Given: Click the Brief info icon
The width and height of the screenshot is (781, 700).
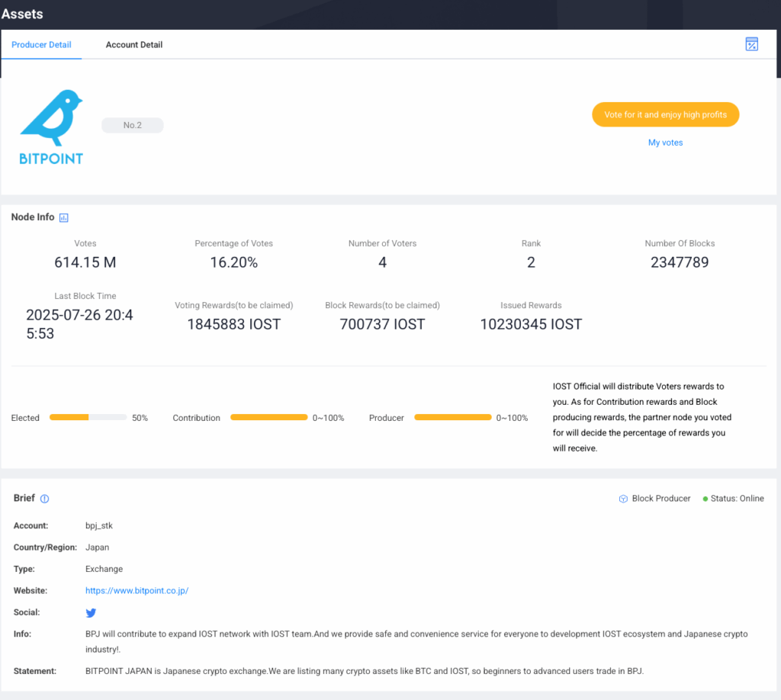Looking at the screenshot, I should coord(44,499).
